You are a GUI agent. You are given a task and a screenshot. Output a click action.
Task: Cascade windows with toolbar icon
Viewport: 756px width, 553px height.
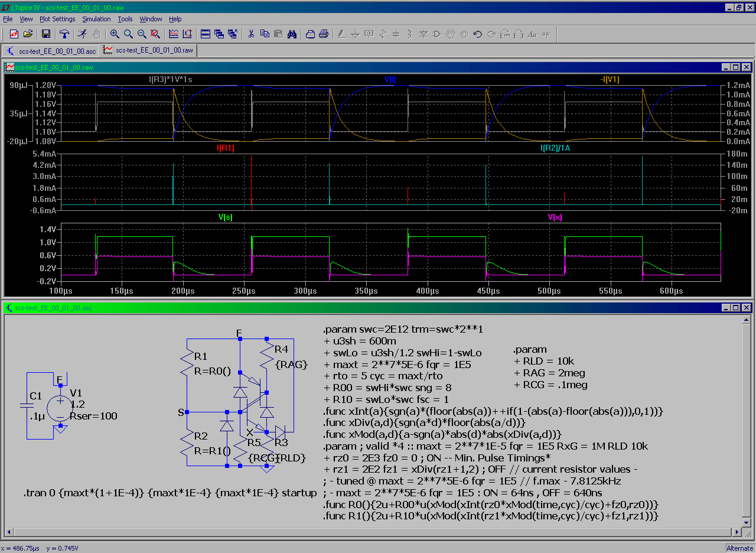click(x=219, y=34)
